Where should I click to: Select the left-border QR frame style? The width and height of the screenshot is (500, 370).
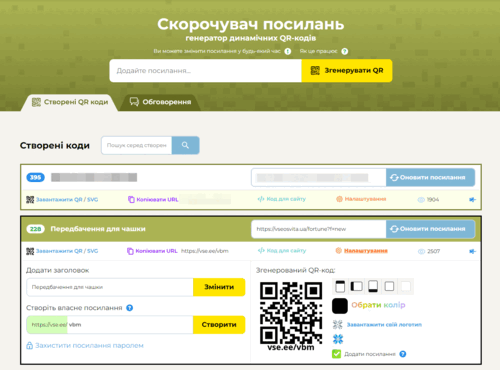(357, 286)
